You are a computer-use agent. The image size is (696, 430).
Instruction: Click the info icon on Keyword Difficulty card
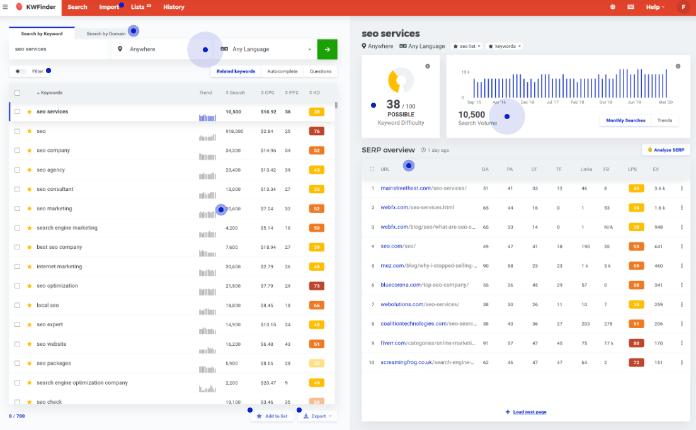tap(427, 66)
